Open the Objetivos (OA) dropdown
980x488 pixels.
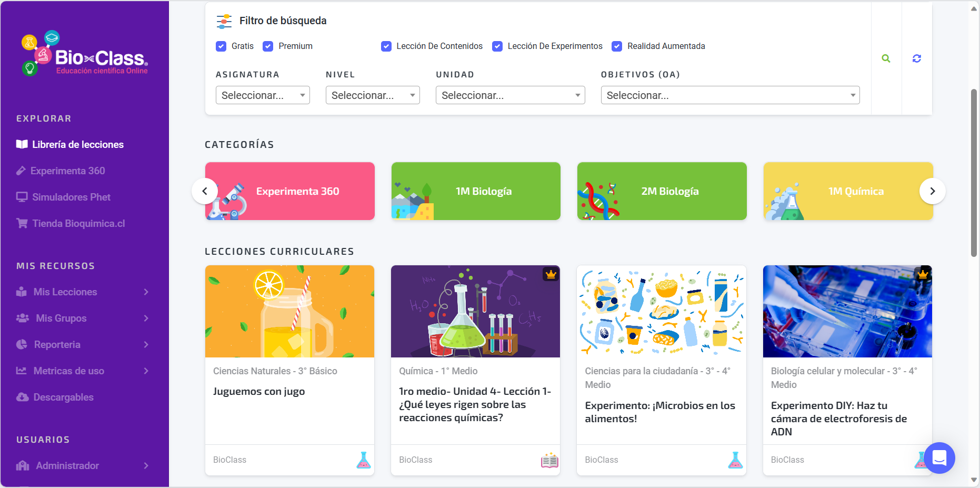(x=729, y=95)
